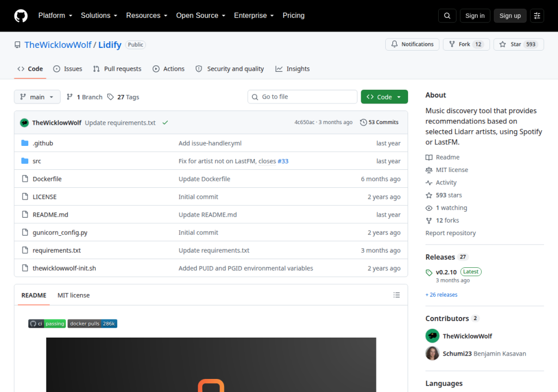The width and height of the screenshot is (558, 392).
Task: Open gunicorn_config.py file
Action: point(60,232)
